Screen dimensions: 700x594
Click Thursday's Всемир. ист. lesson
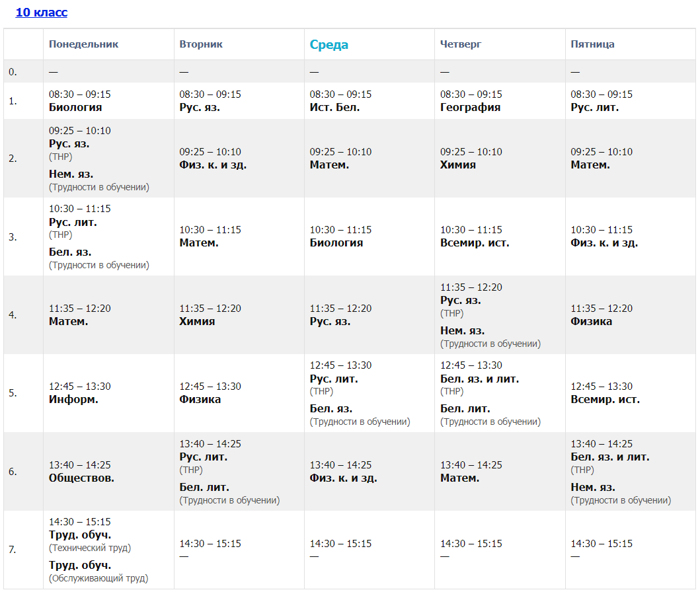pos(475,243)
